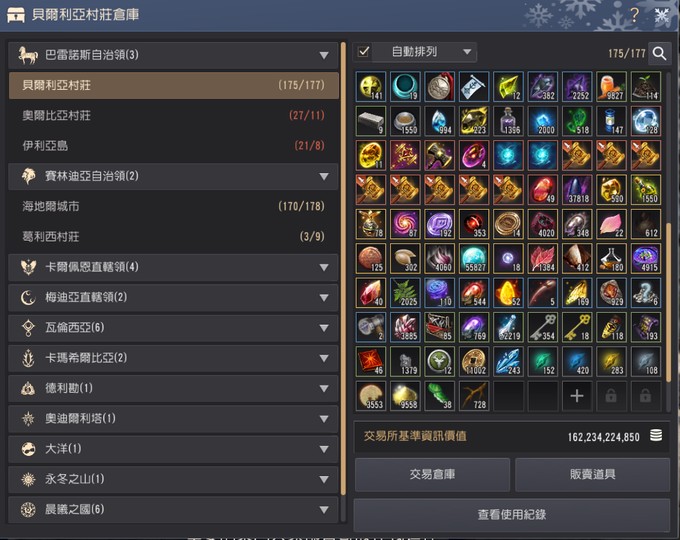The width and height of the screenshot is (680, 540).
Task: Select 奧爾比亞村莊 warehouse entry
Action: (173, 115)
